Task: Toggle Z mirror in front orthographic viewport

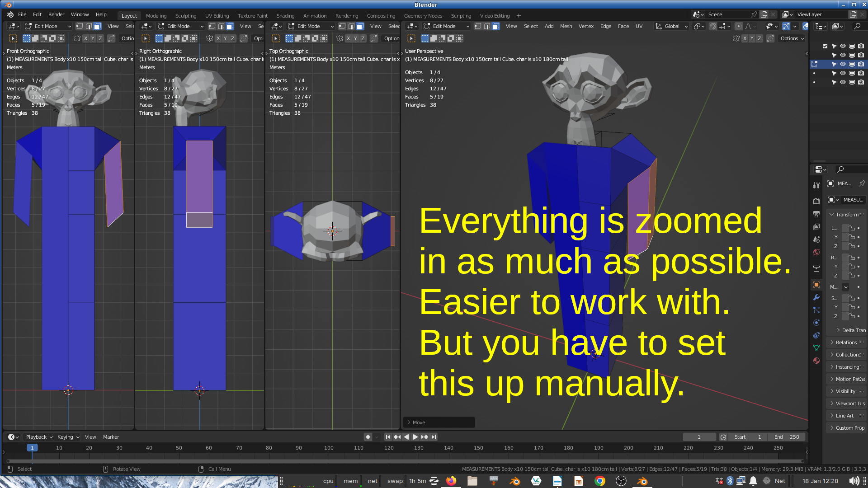Action: 100,38
